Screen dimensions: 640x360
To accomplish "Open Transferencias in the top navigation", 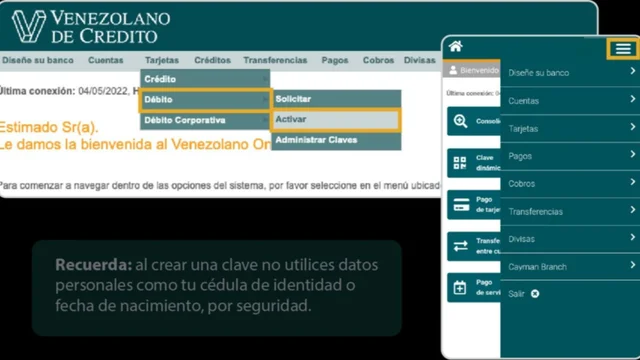I will 275,60.
